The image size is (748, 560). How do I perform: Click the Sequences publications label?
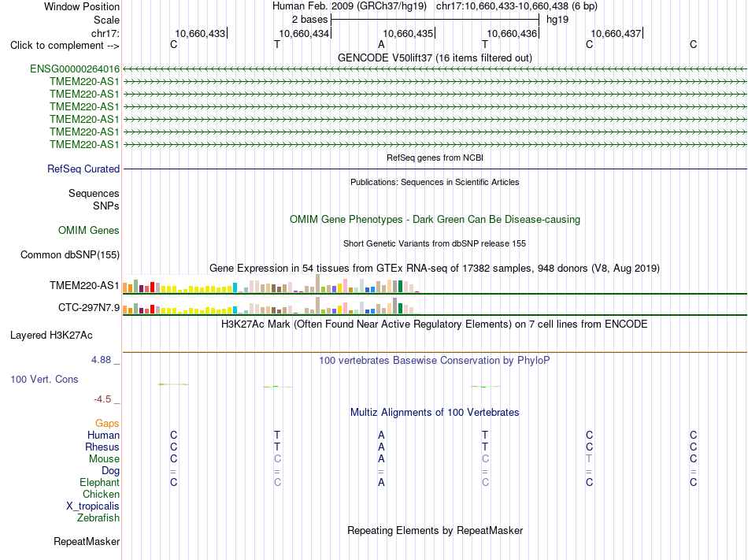[94, 193]
